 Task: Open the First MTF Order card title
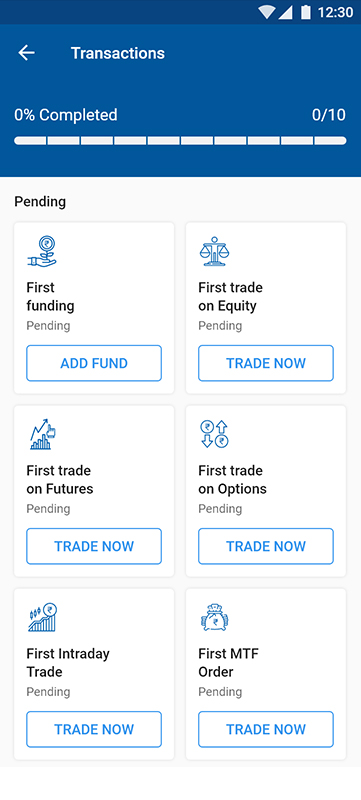point(228,663)
